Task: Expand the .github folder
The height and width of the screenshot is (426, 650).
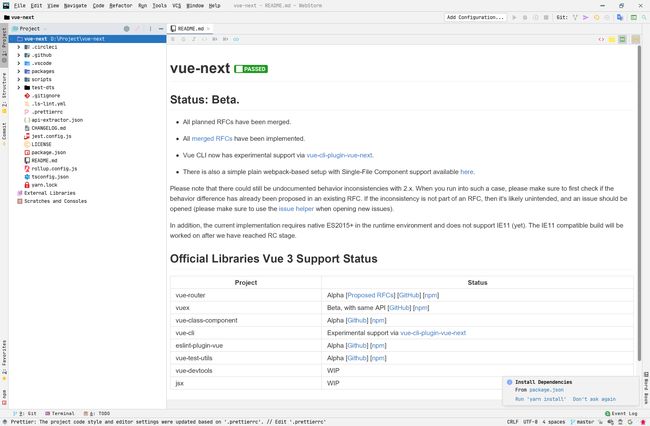Action: pos(19,55)
